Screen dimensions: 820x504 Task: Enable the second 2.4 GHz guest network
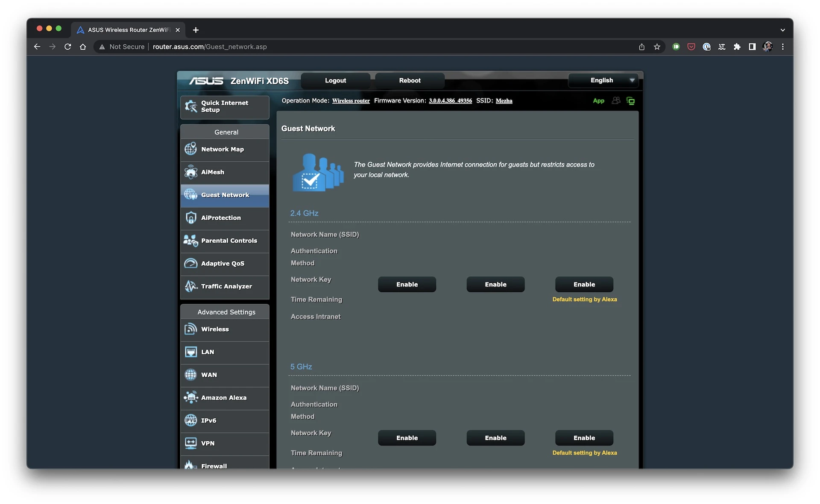click(495, 284)
